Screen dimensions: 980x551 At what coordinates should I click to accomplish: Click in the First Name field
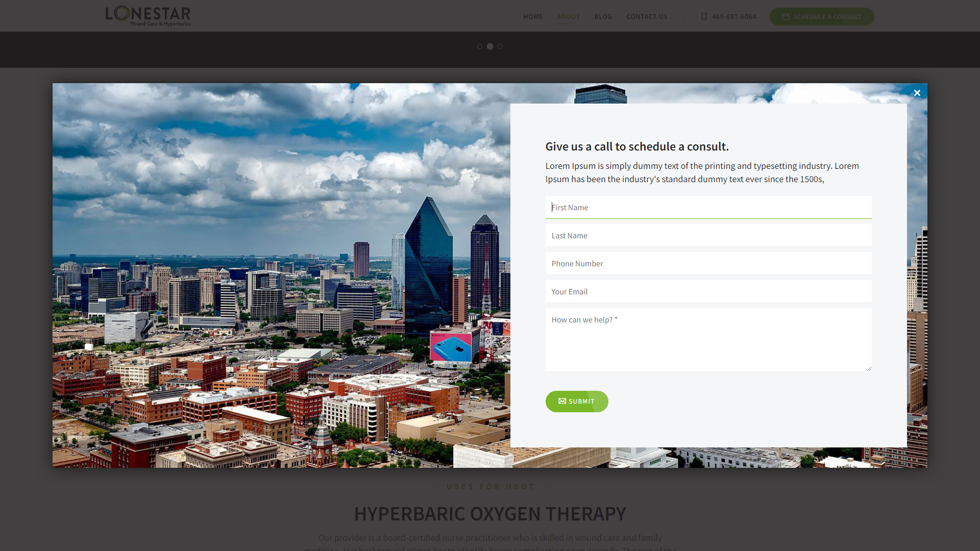(x=708, y=207)
